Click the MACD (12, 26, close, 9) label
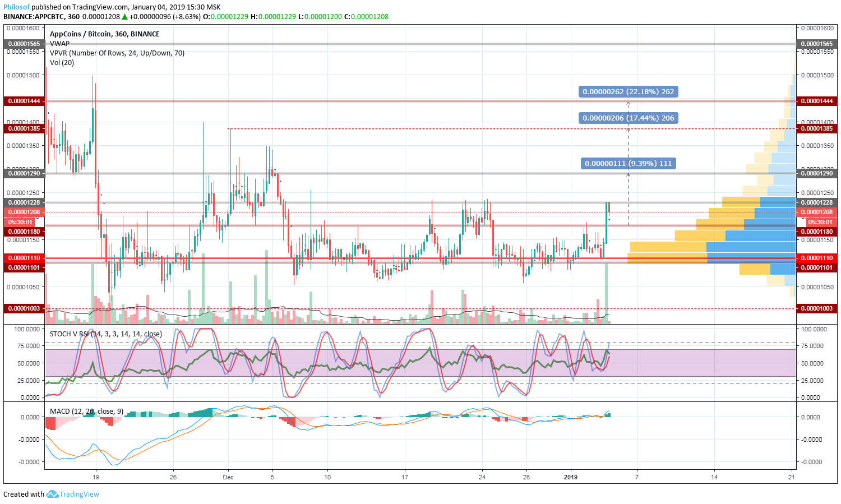 (x=86, y=411)
